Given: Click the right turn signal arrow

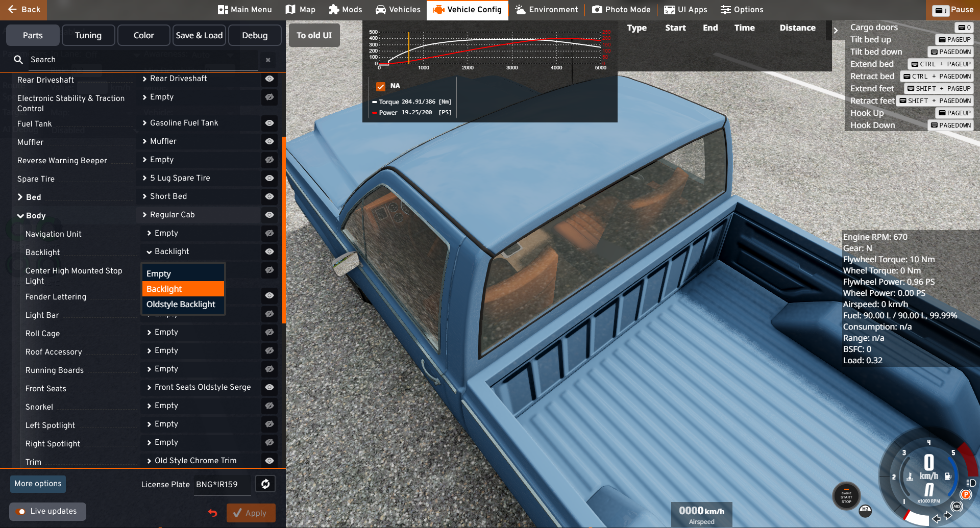Looking at the screenshot, I should click(x=948, y=515).
